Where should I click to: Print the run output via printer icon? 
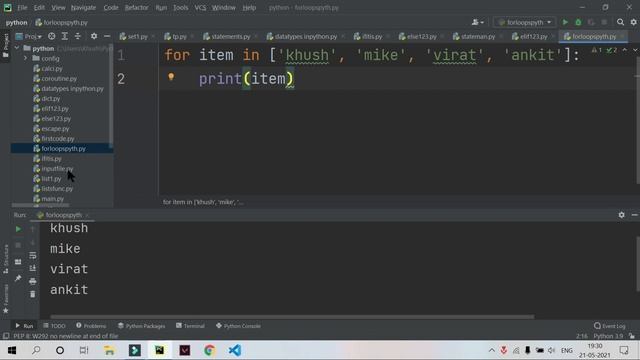pos(33,281)
